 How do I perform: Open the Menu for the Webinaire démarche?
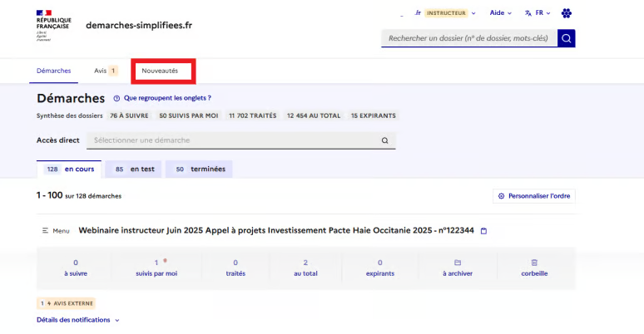(56, 231)
